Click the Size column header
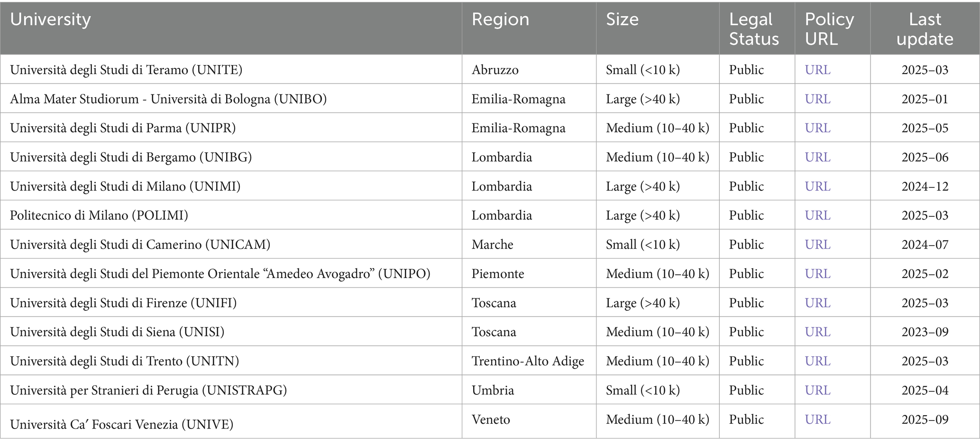This screenshot has height=447, width=980. click(622, 19)
